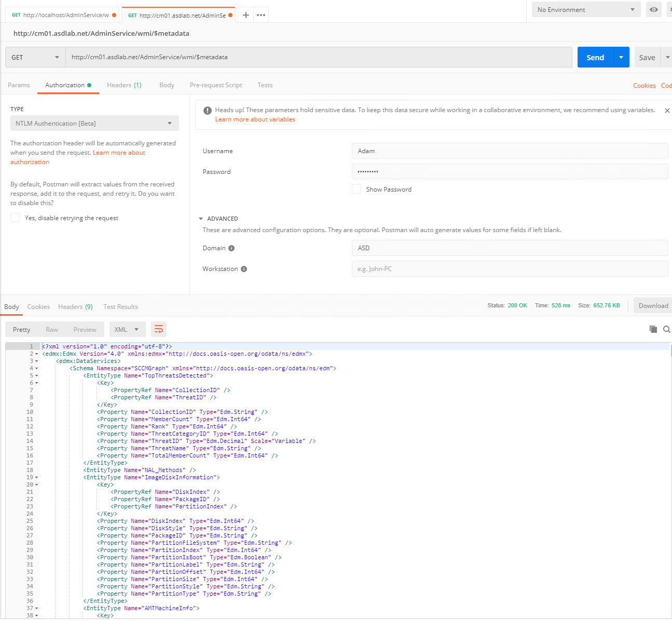This screenshot has height=620, width=672.
Task: Open the Authorization tab
Action: 68,85
